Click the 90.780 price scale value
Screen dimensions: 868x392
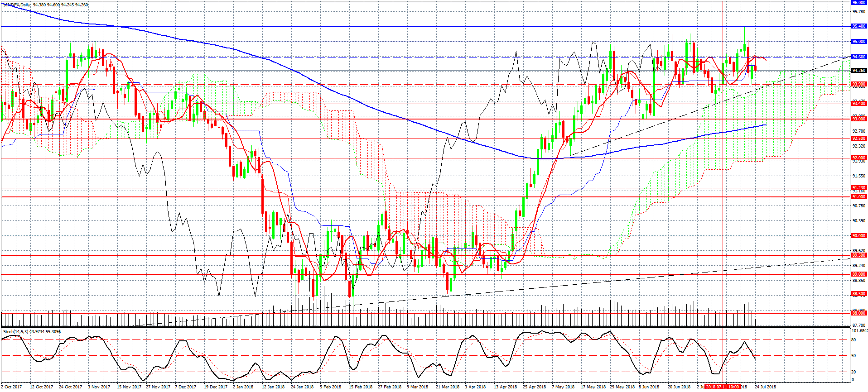tap(859, 206)
